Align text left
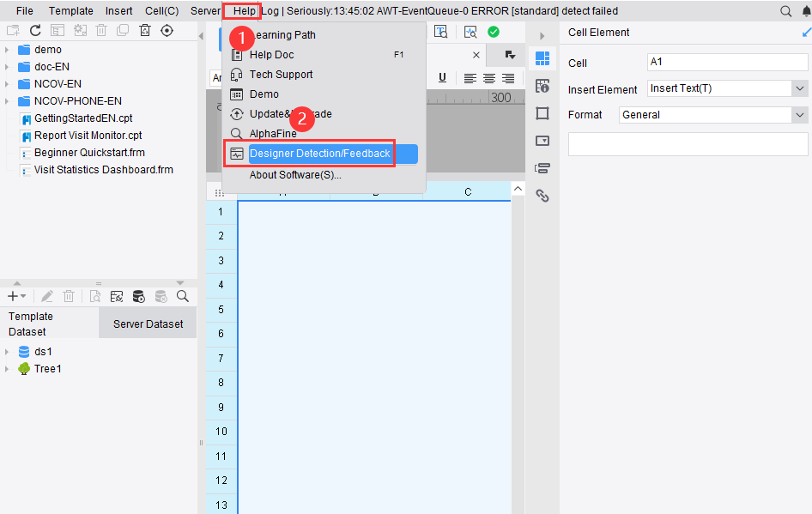This screenshot has width=812, height=514. click(x=470, y=78)
